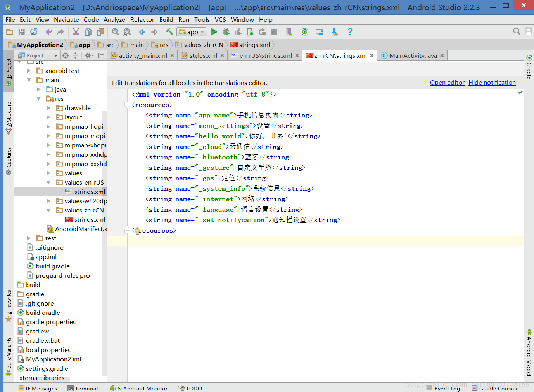This screenshot has height=392, width=534.
Task: Open the Terminal tool window
Action: coord(83,388)
